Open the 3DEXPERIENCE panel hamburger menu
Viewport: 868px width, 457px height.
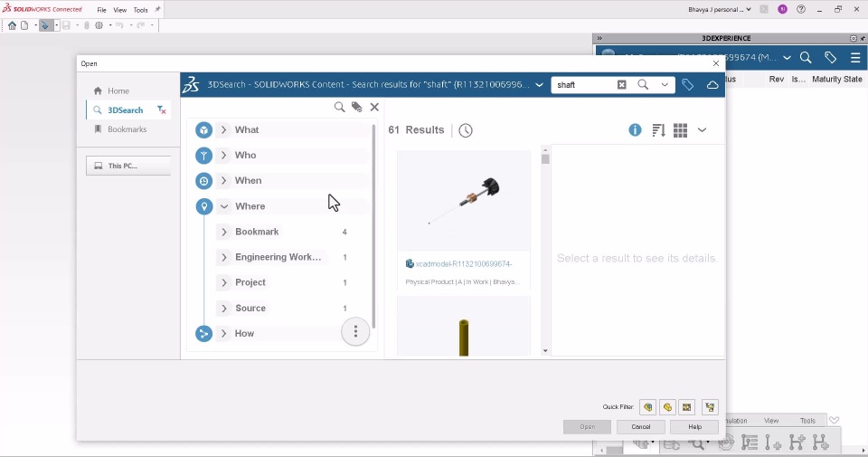(855, 58)
